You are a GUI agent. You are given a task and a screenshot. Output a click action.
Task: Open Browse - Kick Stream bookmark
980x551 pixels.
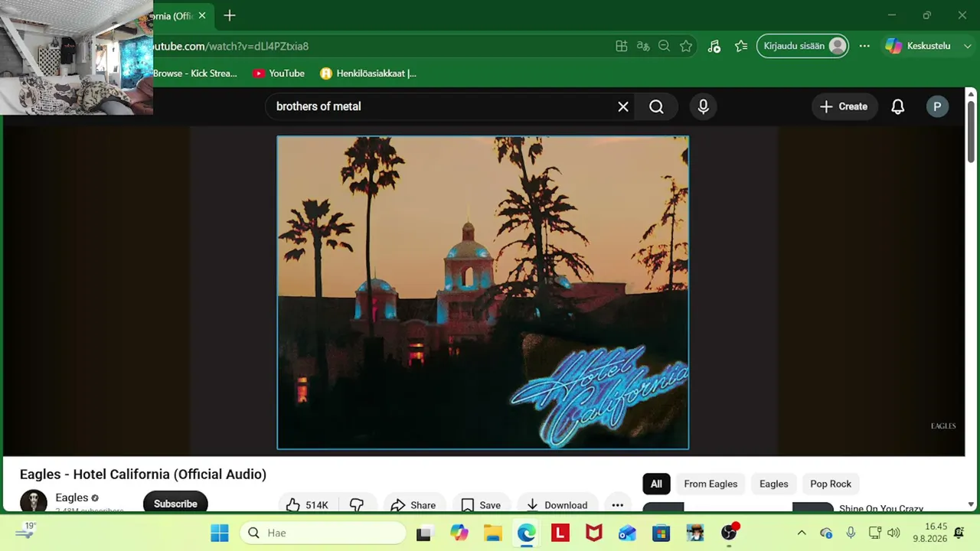[195, 73]
